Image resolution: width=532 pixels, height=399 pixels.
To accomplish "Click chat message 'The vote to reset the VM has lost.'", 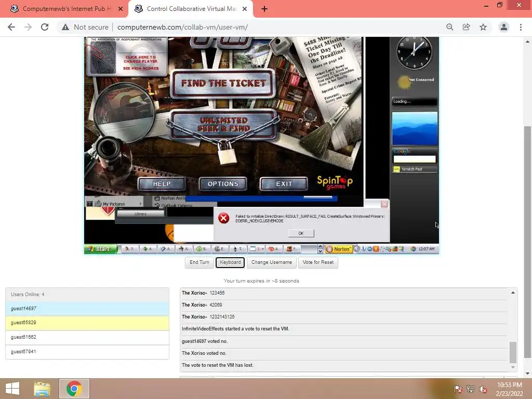I will coord(218,365).
